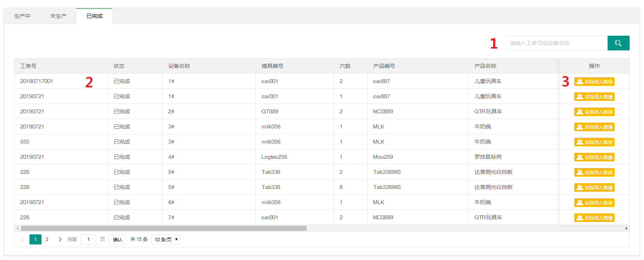Select the 已完成 tab

[x=94, y=16]
